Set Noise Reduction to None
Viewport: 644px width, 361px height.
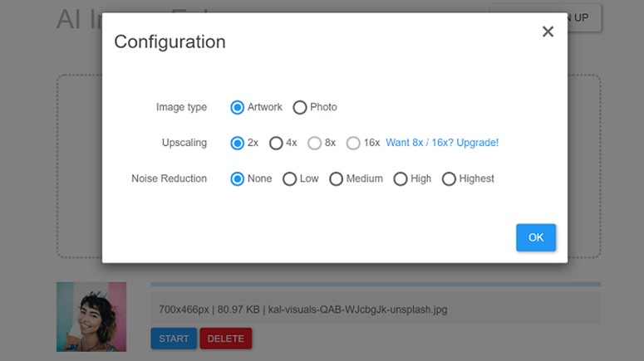[238, 178]
